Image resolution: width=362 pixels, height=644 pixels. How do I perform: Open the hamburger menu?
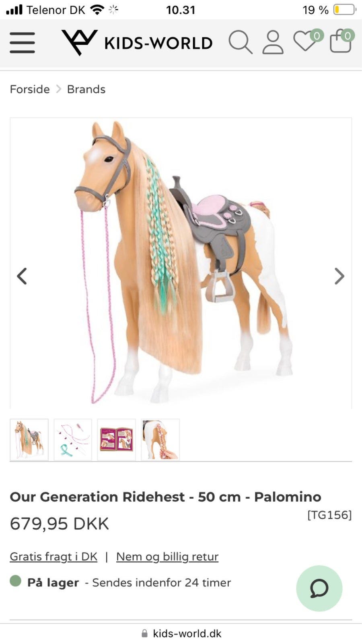pyautogui.click(x=22, y=43)
